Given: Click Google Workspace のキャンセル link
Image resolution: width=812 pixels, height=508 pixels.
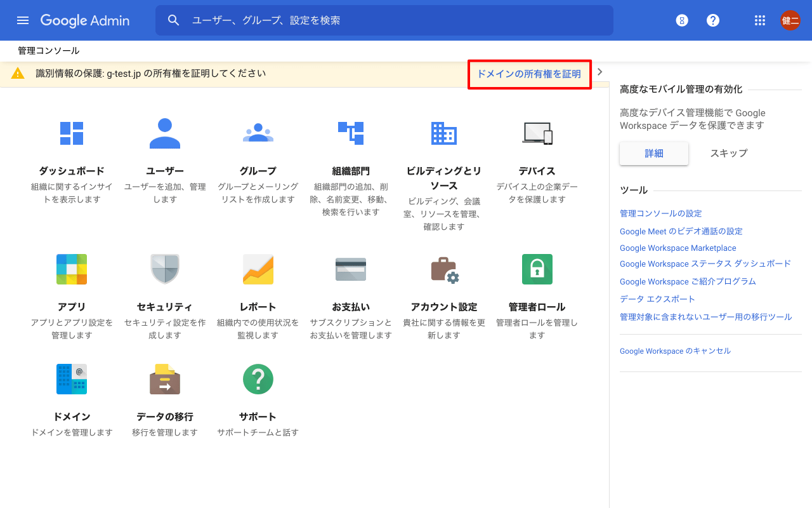Looking at the screenshot, I should (x=675, y=351).
